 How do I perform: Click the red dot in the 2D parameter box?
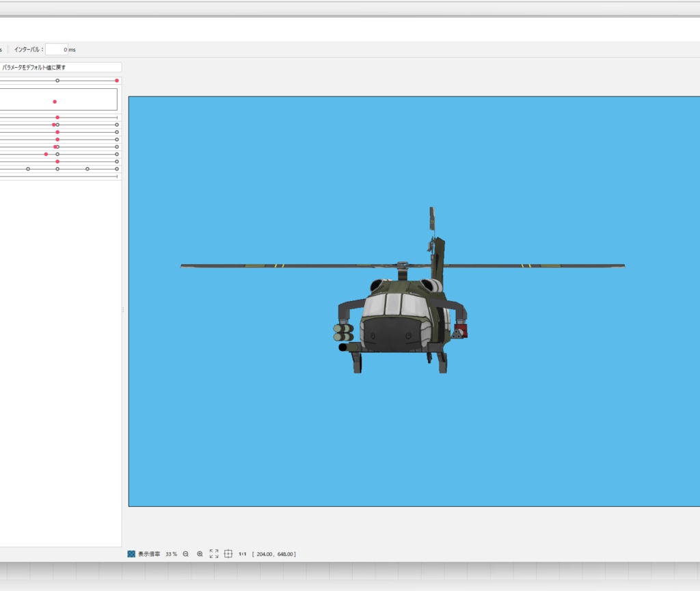(x=55, y=102)
